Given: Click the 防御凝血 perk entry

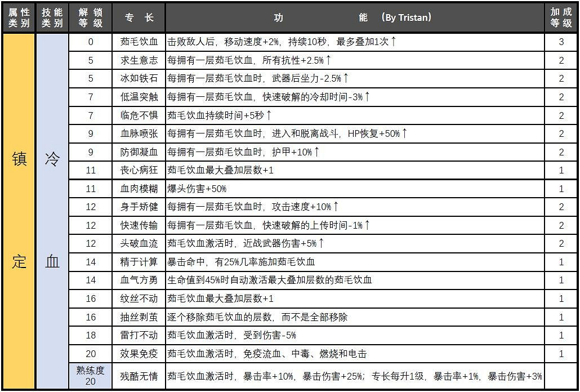Looking at the screenshot, I should [x=138, y=153].
